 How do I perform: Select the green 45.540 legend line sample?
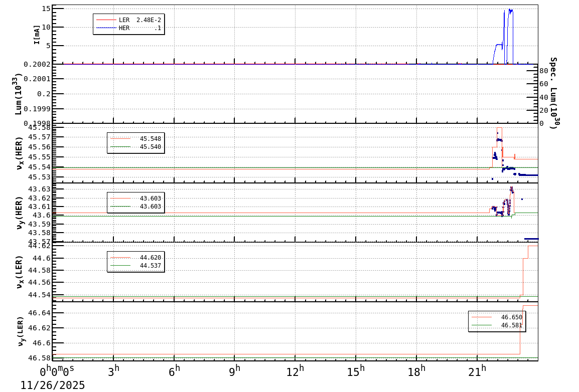pos(120,147)
